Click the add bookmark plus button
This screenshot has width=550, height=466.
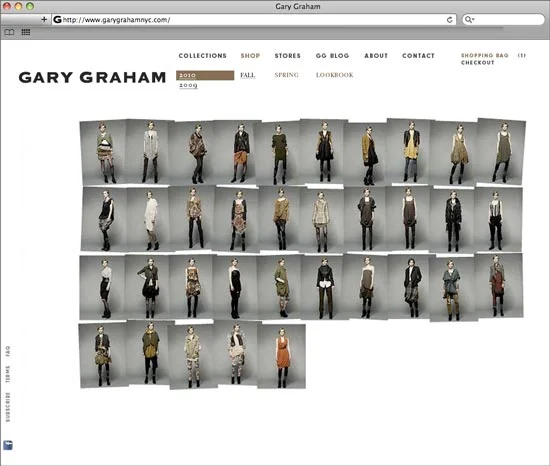pos(44,20)
